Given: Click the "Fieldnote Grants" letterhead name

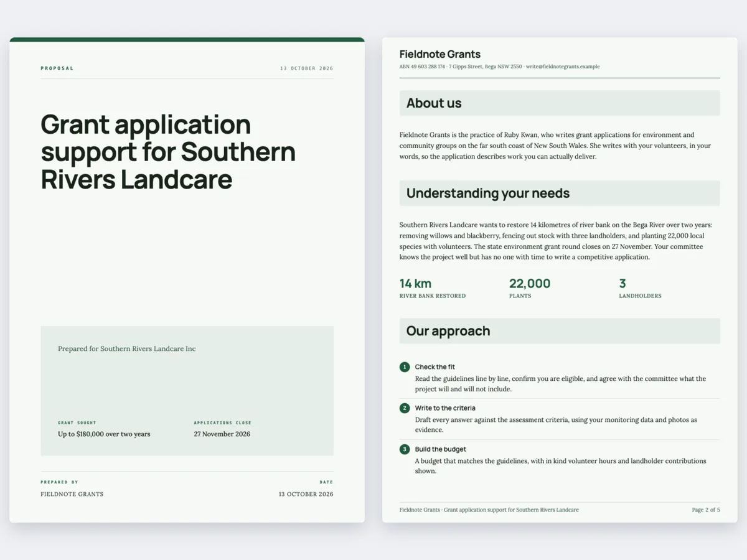Looking at the screenshot, I should click(x=440, y=54).
